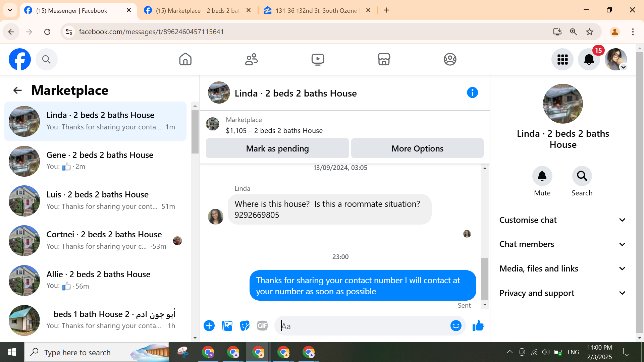Open the Friends icon in top navigation
The width and height of the screenshot is (644, 362).
coord(251,59)
